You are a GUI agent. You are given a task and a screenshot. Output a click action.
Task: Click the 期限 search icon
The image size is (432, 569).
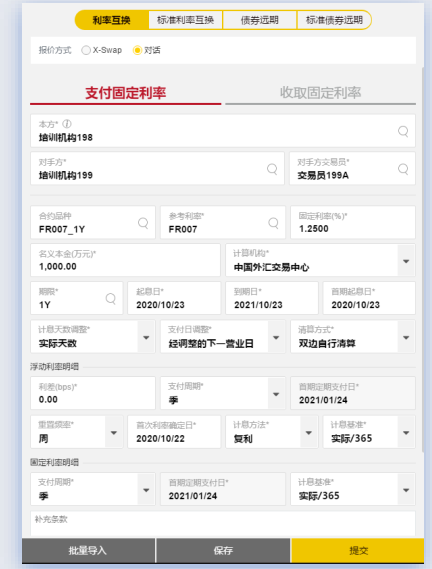point(111,299)
